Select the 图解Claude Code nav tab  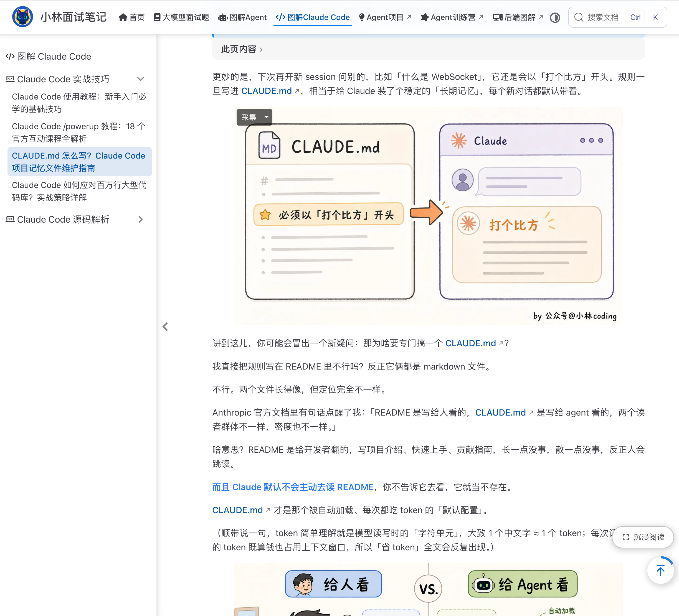313,17
